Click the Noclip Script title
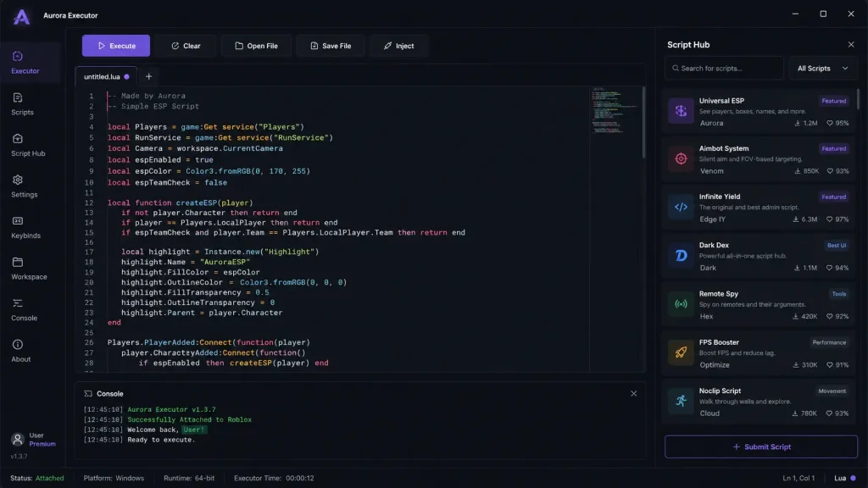Viewport: 868px width, 488px height. pyautogui.click(x=720, y=391)
